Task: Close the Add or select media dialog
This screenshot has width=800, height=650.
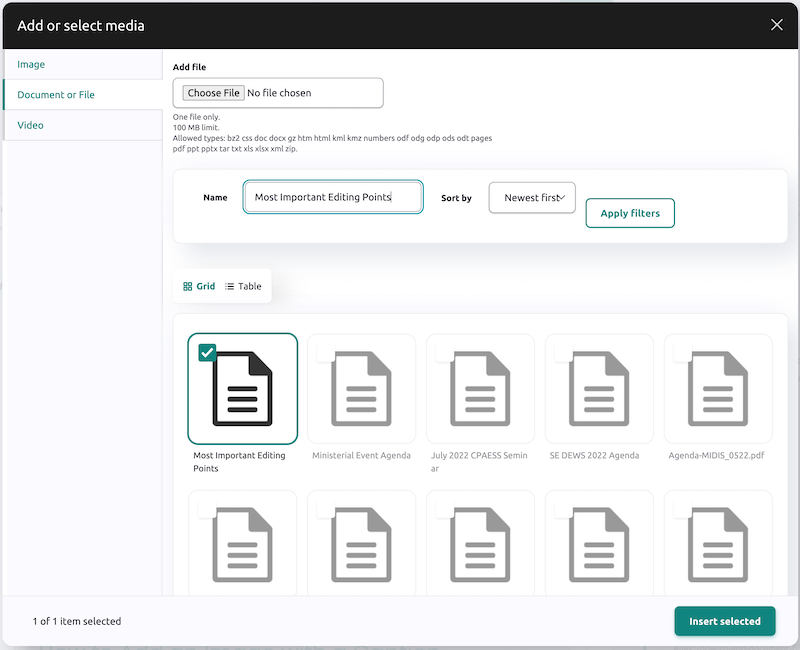Action: [777, 25]
